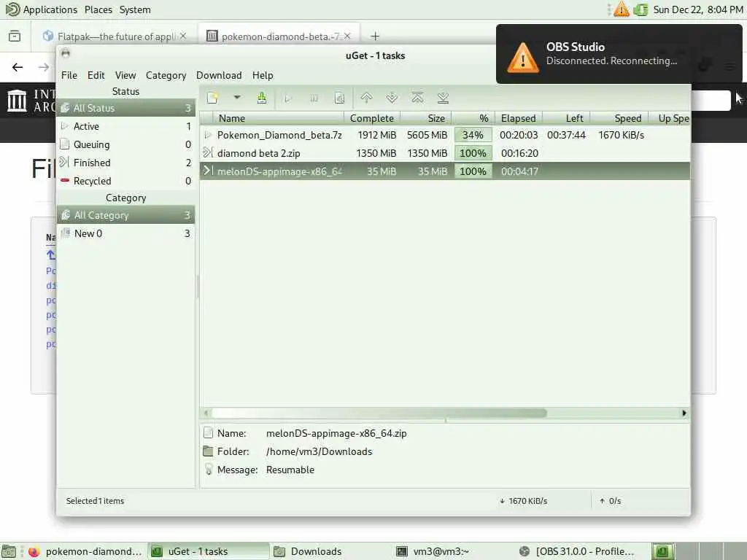The image size is (747, 560).
Task: Close the pokemon-diamond-beta browser tab
Action: 347,36
